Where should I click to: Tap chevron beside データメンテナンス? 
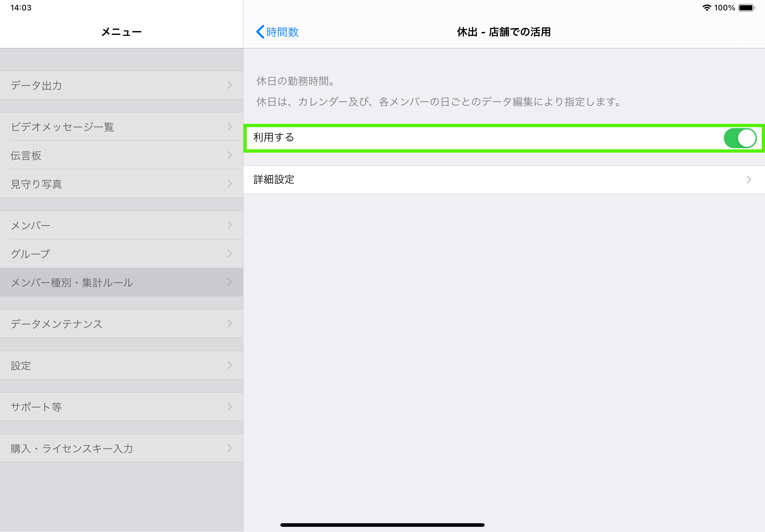pos(230,324)
